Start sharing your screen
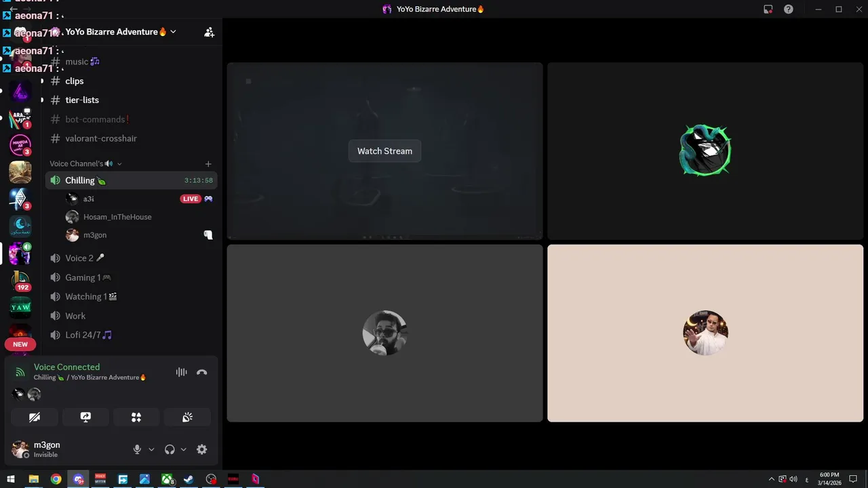 [85, 417]
